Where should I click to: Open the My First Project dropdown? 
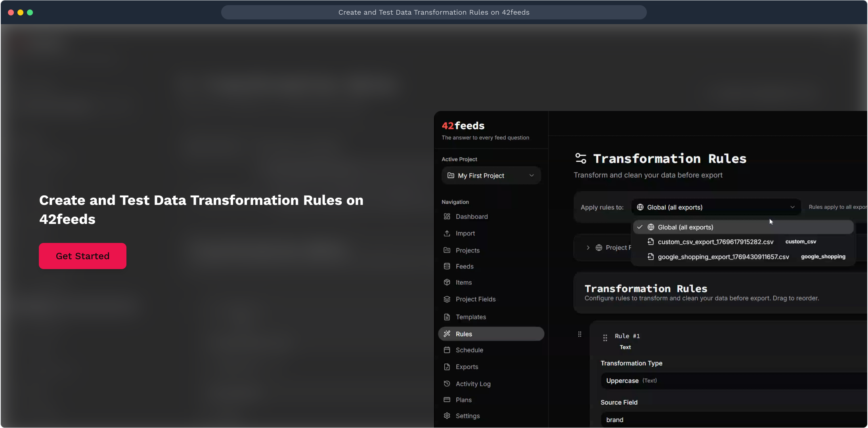(491, 176)
